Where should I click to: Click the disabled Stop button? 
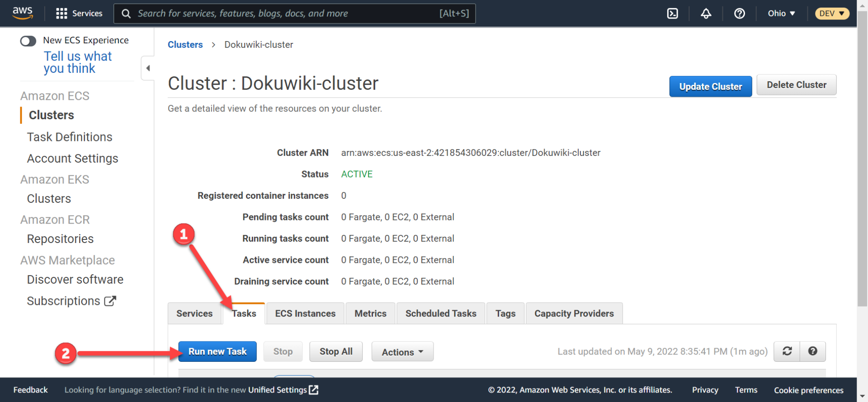tap(283, 351)
